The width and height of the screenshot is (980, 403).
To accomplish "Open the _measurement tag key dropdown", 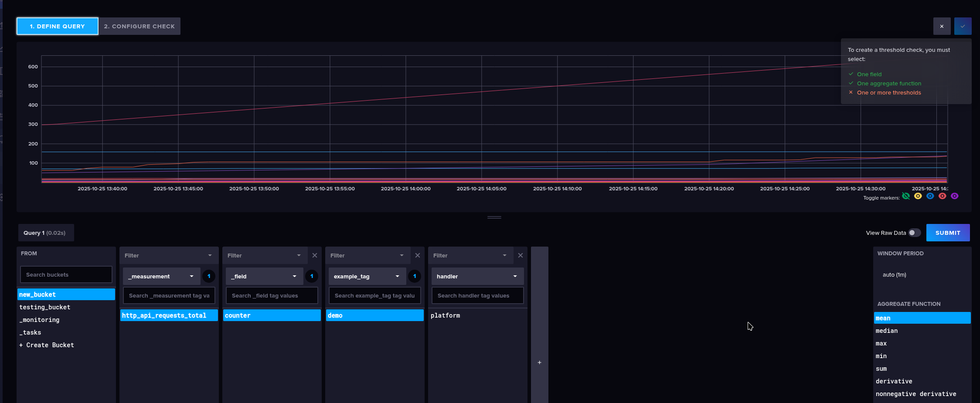I will coord(161,276).
